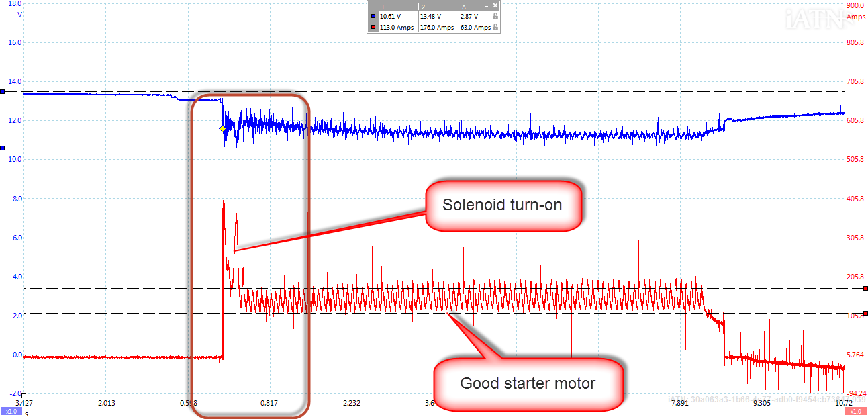Open the red x1.0 channel zoom button

(855, 411)
